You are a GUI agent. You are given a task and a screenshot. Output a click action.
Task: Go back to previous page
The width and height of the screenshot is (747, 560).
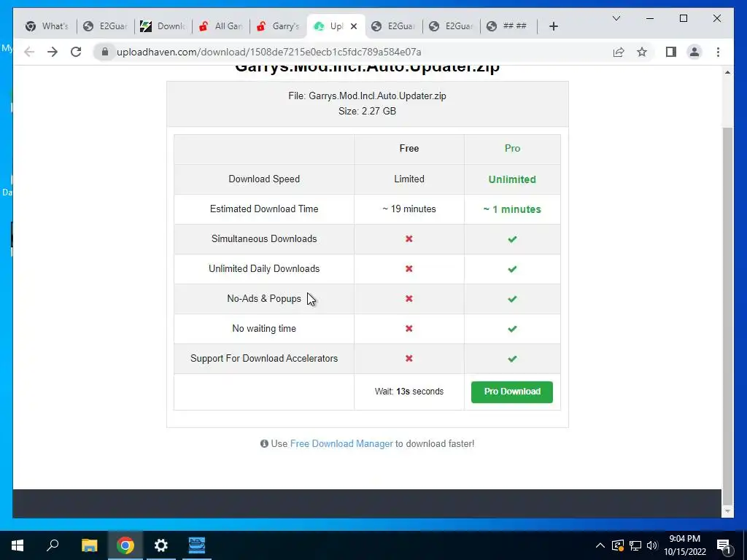coord(29,52)
